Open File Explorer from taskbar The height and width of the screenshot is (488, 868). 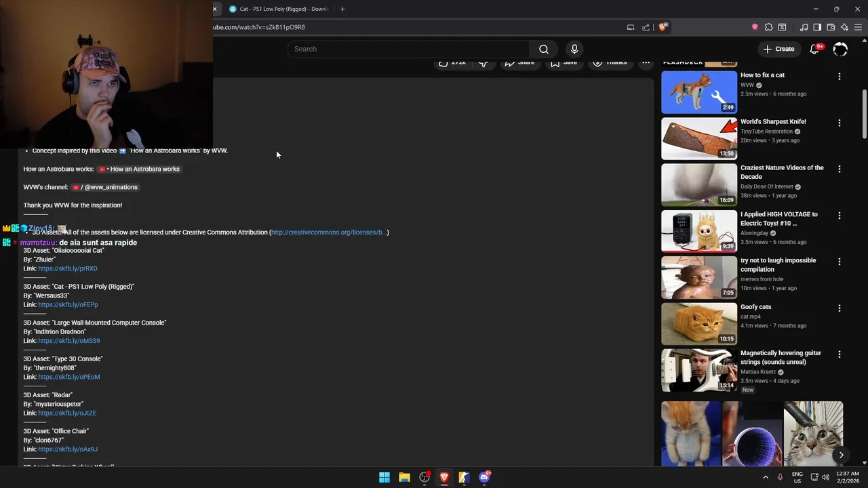click(x=404, y=477)
